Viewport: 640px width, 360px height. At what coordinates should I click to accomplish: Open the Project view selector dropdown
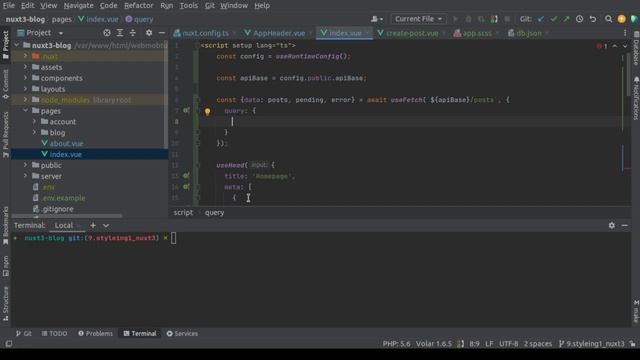click(x=40, y=33)
